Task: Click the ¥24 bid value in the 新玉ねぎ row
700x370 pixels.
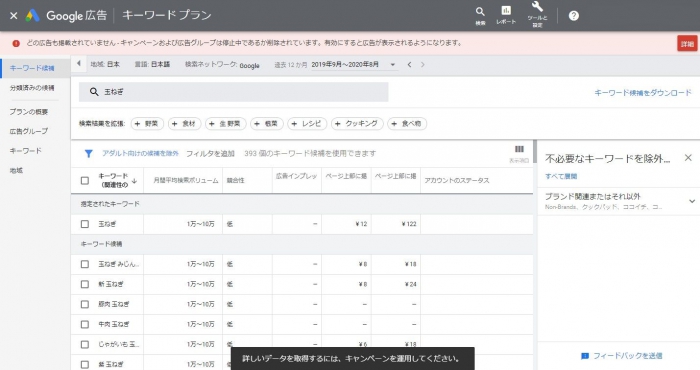Action: (x=410, y=284)
